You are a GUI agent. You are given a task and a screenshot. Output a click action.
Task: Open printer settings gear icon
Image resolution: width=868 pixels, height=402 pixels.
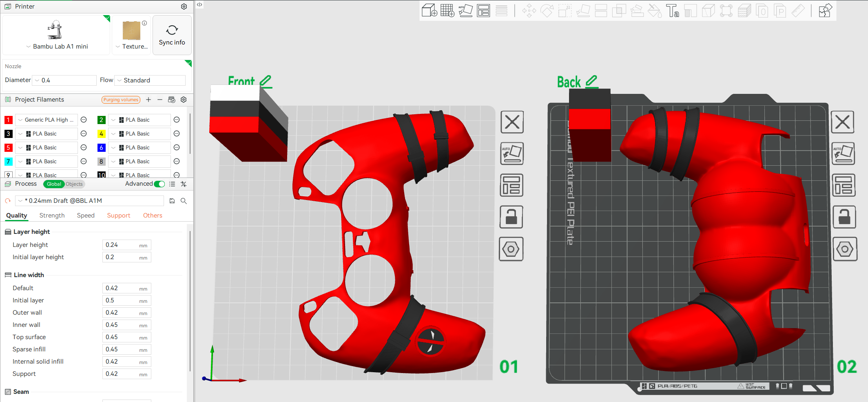[184, 7]
